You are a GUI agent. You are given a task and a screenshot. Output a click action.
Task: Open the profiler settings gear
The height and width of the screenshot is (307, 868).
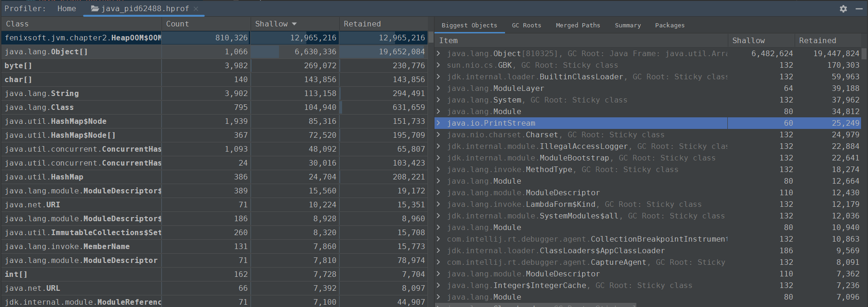tap(843, 9)
